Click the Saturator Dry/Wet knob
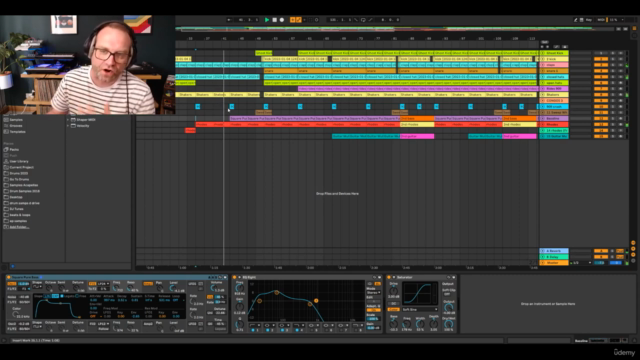 pyautogui.click(x=449, y=324)
